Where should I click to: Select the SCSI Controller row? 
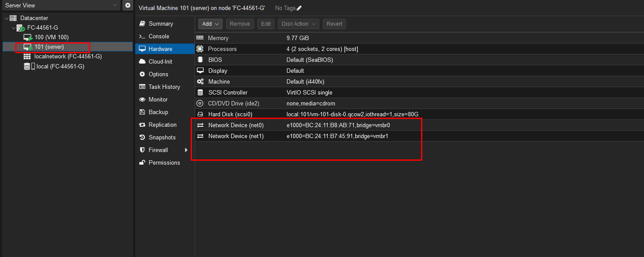coord(419,93)
